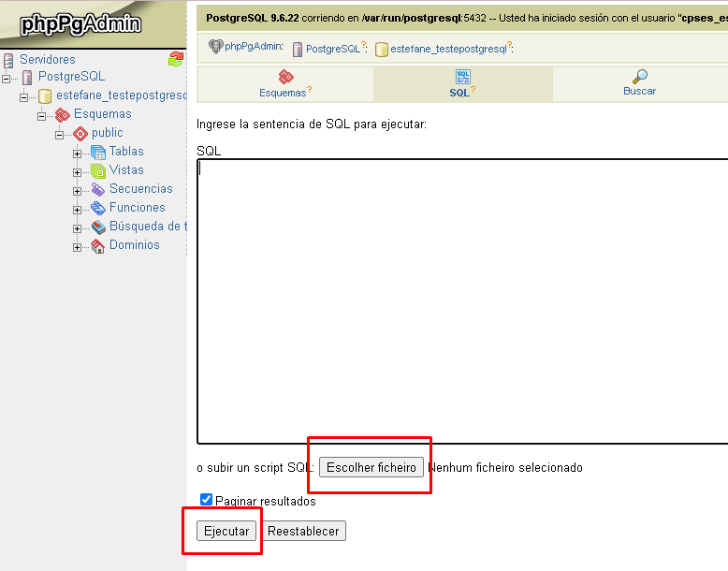Open estefane_testepostgresql breadcrumb link
Screen dimensions: 728x571
448,49
